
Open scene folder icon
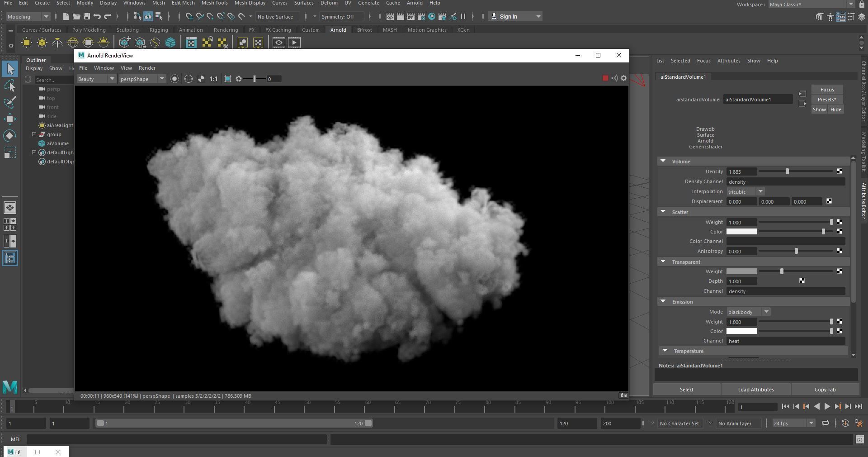tap(76, 16)
